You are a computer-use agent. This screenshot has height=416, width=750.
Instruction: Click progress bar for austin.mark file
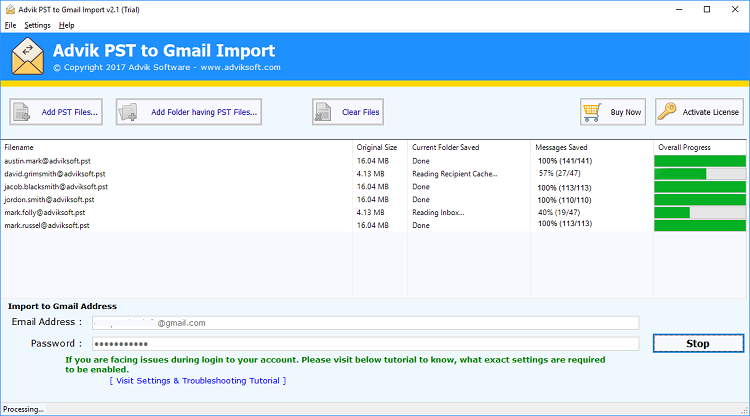coord(700,161)
